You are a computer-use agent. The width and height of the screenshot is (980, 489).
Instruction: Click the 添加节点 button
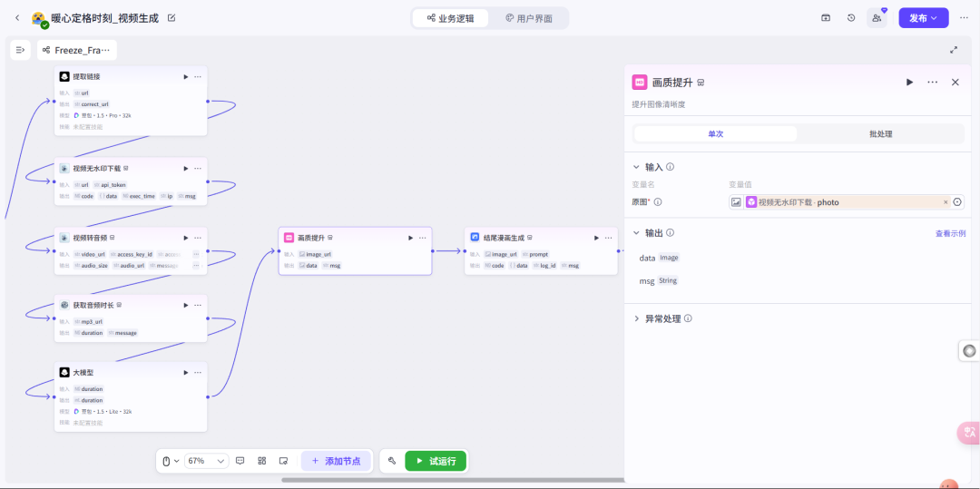pyautogui.click(x=337, y=461)
